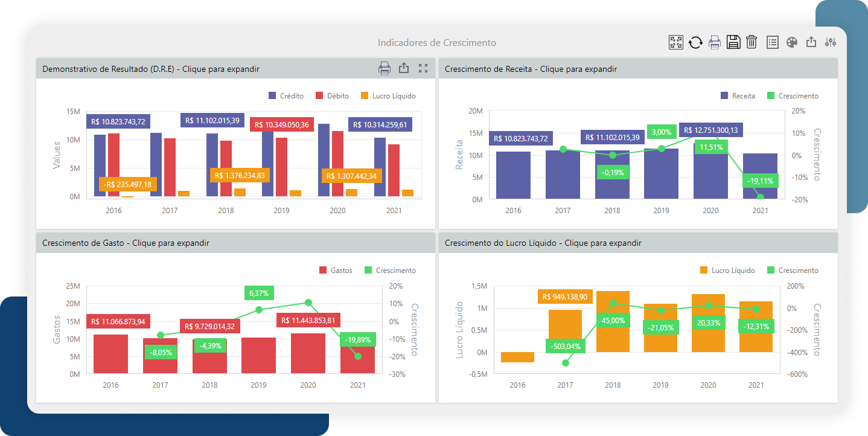868x436 pixels.
Task: Print the D.R.E panel using its printer icon
Action: [x=385, y=69]
